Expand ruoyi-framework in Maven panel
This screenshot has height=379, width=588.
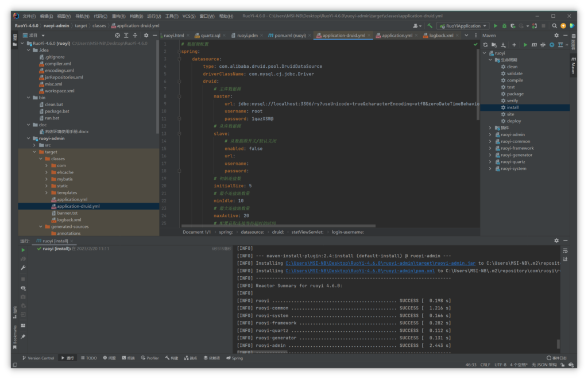(490, 148)
